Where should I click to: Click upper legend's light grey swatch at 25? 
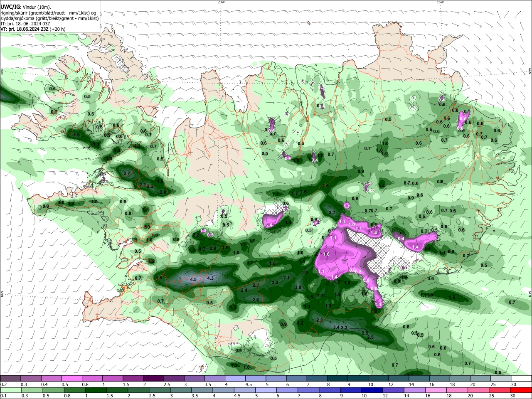point(501,379)
